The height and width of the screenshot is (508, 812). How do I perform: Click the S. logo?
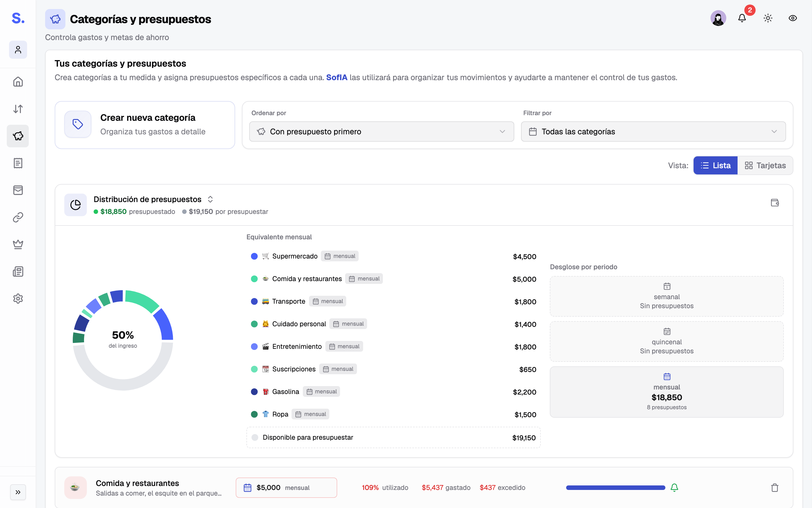pos(18,18)
